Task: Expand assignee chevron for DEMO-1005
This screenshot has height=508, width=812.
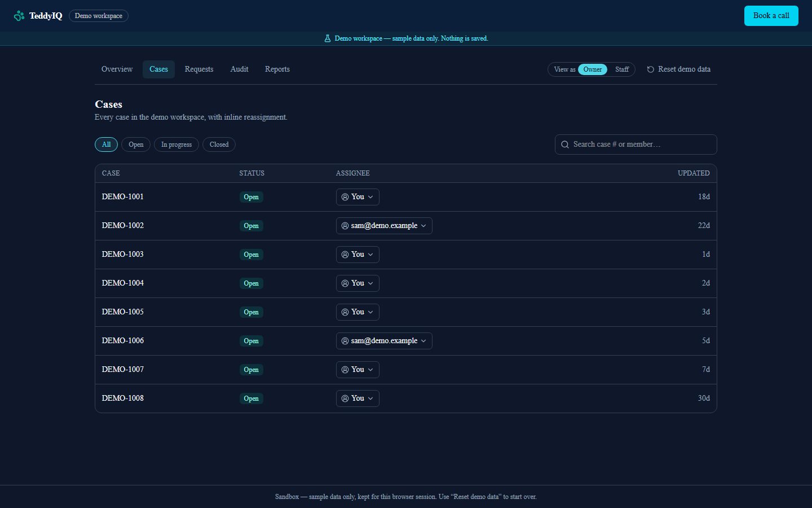Action: click(370, 312)
